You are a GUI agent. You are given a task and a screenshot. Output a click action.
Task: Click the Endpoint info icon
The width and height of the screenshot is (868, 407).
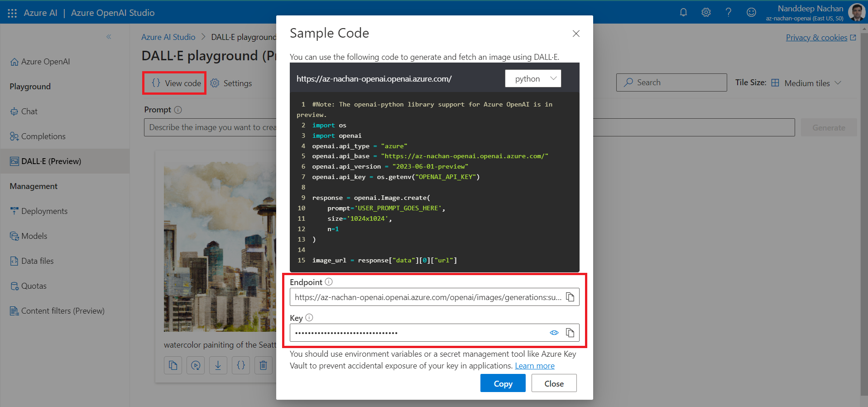click(x=329, y=282)
